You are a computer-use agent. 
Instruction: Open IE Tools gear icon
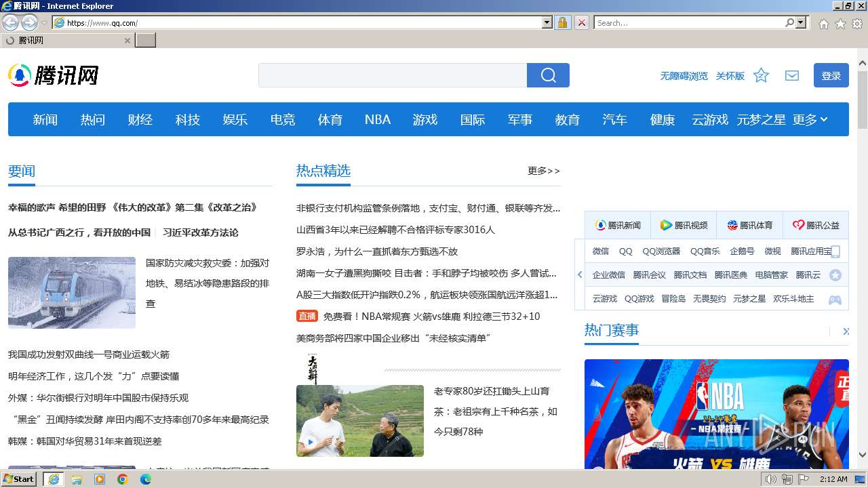tap(857, 23)
